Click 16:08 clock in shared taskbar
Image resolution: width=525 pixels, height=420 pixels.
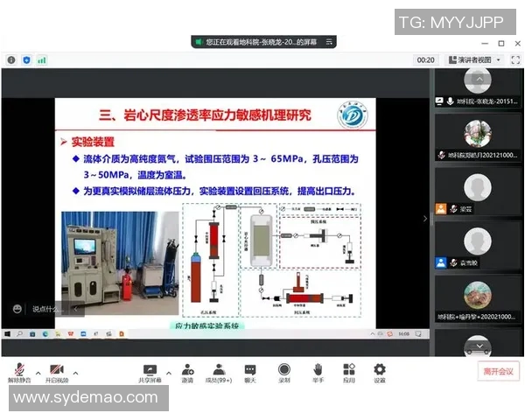(x=404, y=334)
